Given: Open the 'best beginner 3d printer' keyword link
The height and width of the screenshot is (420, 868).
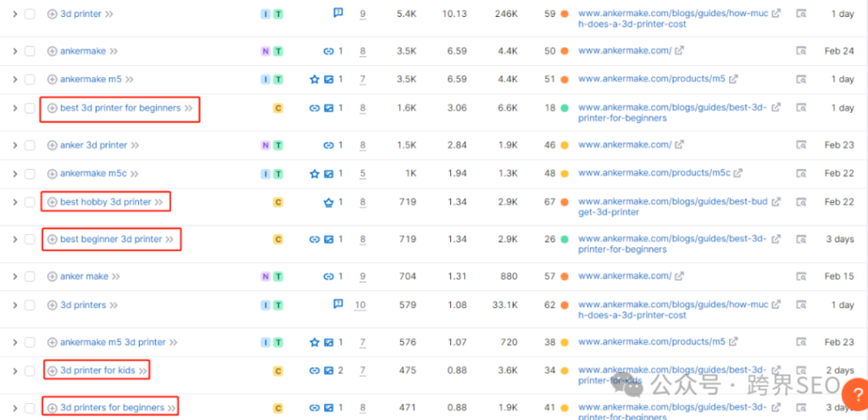Looking at the screenshot, I should pos(111,239).
